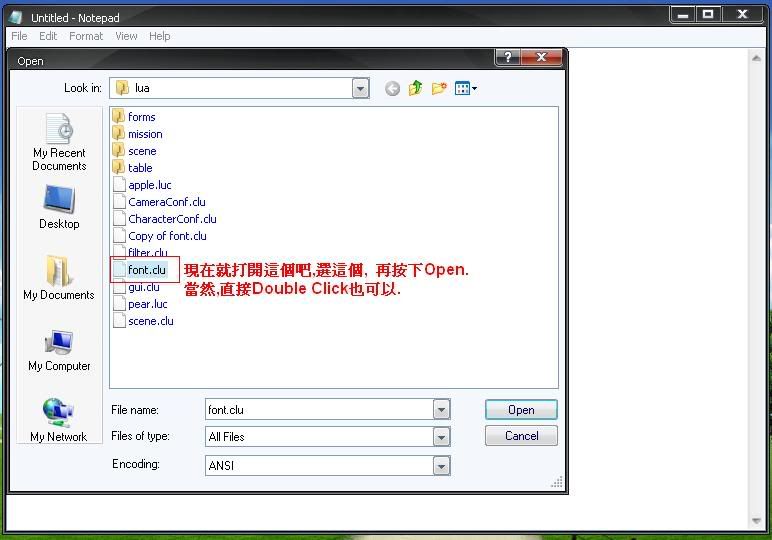The height and width of the screenshot is (540, 772).
Task: Open Notepad's Format menu
Action: (86, 36)
